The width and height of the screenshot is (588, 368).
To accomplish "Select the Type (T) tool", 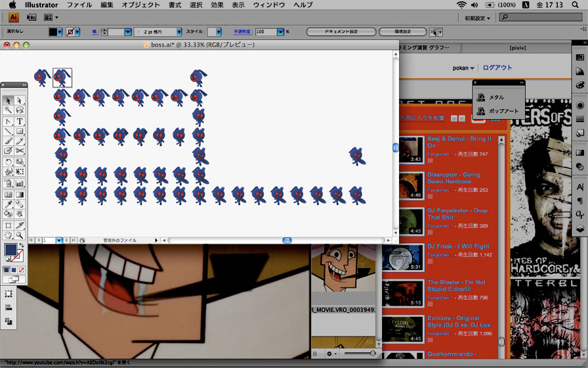I will (x=20, y=122).
